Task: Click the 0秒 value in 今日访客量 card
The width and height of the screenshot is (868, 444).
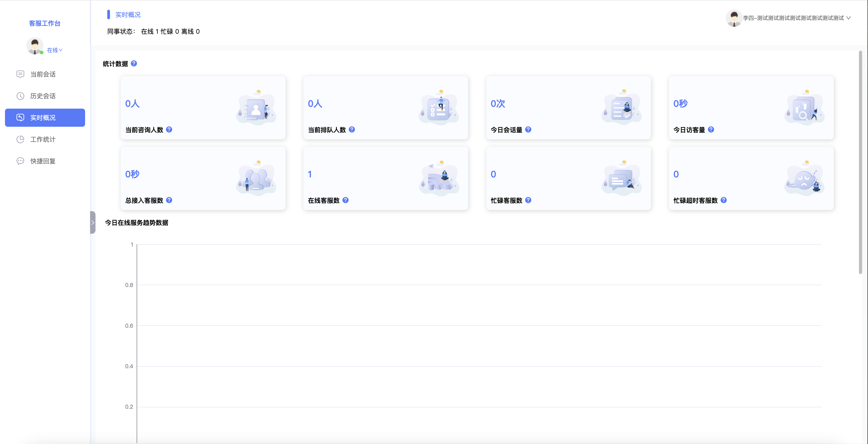Action: pos(680,103)
